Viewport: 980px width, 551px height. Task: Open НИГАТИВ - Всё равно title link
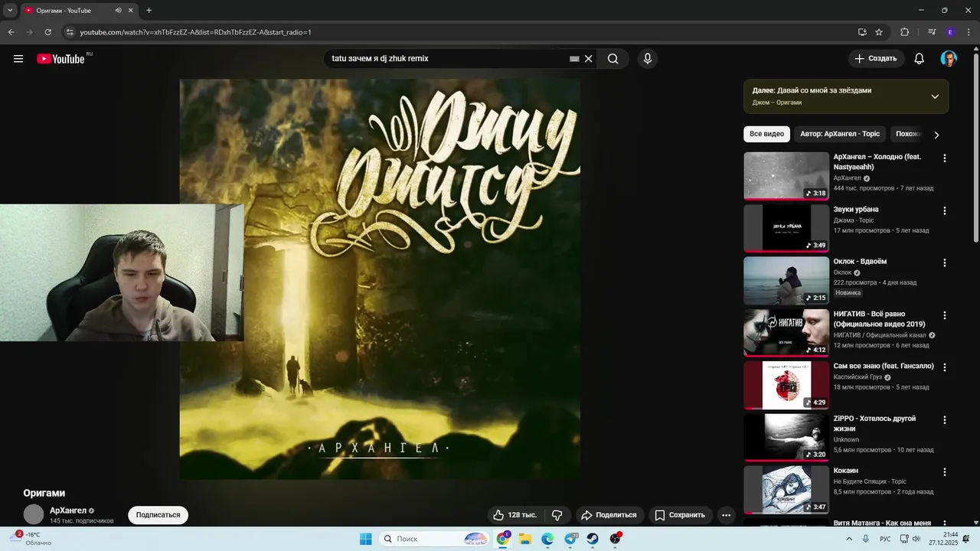(x=879, y=319)
